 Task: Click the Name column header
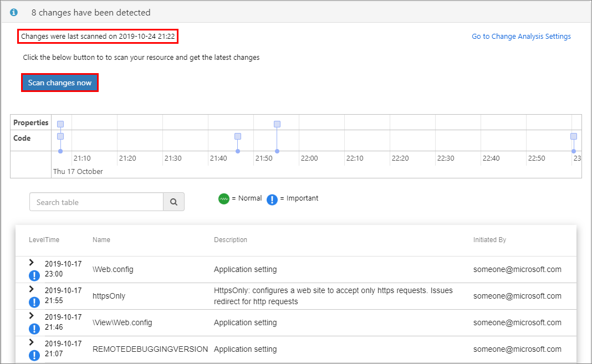[x=101, y=240]
